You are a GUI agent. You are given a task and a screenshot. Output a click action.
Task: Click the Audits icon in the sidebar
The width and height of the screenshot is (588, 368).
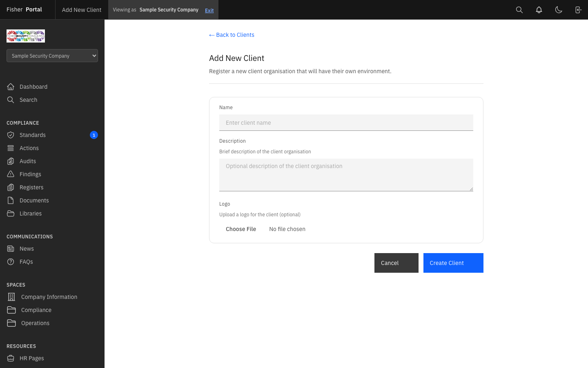coord(11,161)
